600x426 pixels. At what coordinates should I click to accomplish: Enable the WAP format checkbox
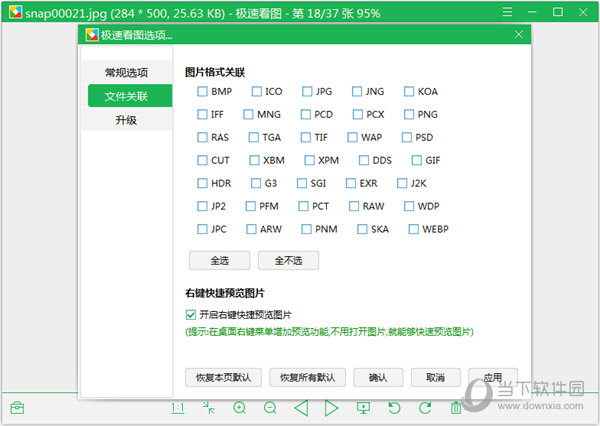tap(352, 137)
